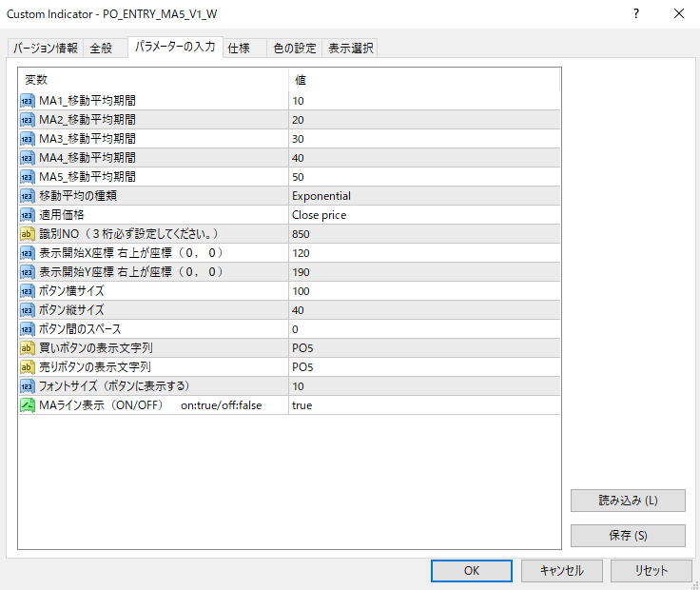The image size is (700, 590).
Task: Select the 表示開始X座標 row label
Action: pos(131,253)
